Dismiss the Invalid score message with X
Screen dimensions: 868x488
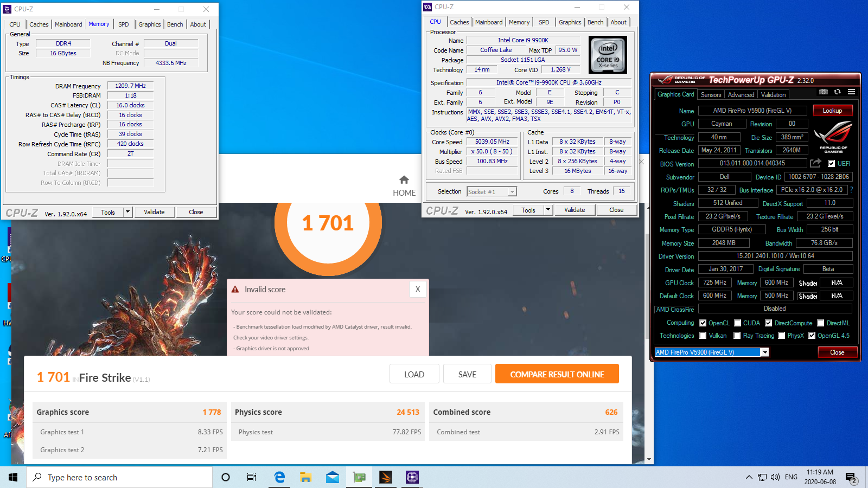click(x=418, y=290)
